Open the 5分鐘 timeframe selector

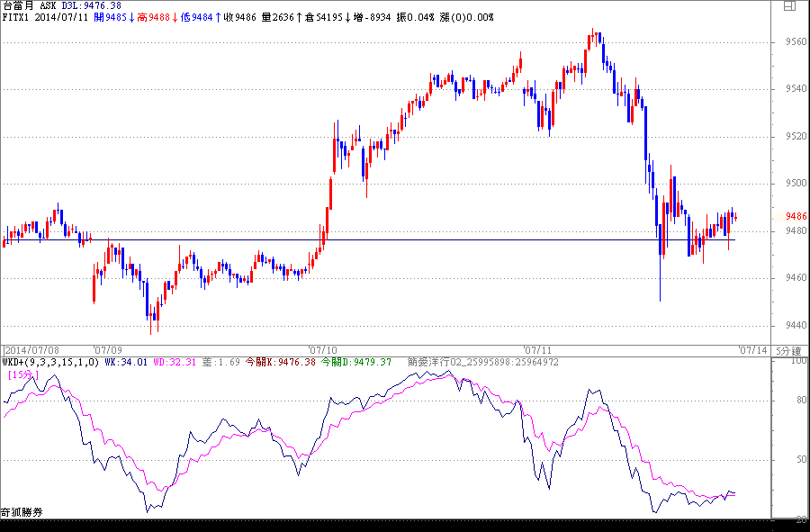point(788,350)
